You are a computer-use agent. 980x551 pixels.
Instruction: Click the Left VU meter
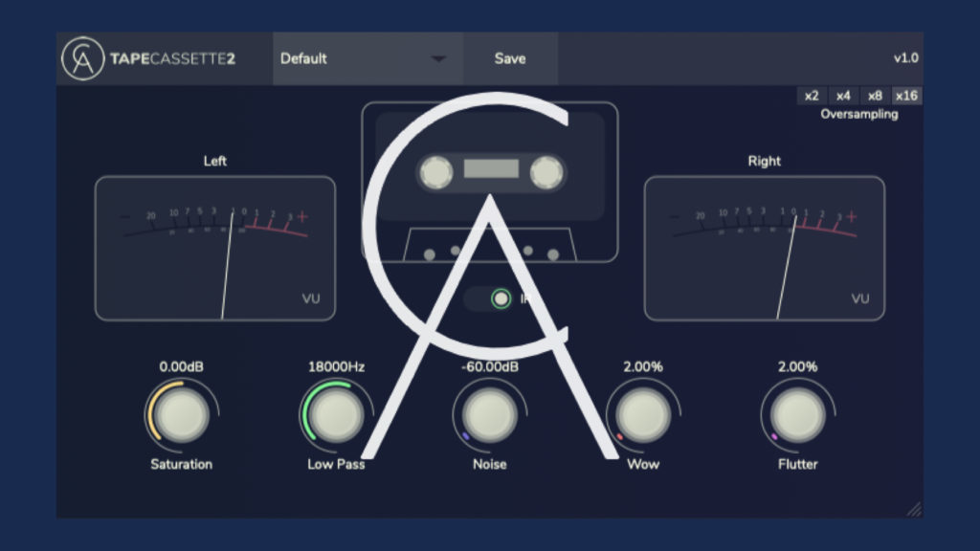tap(215, 249)
